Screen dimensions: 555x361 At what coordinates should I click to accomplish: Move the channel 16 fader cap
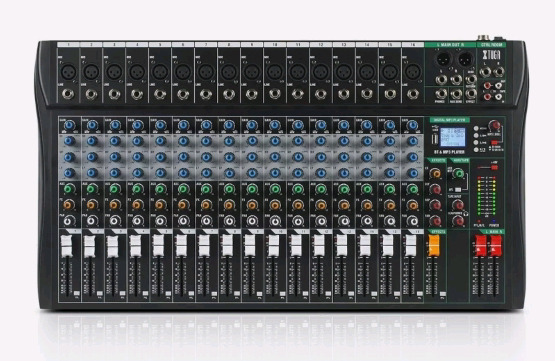[411, 245]
